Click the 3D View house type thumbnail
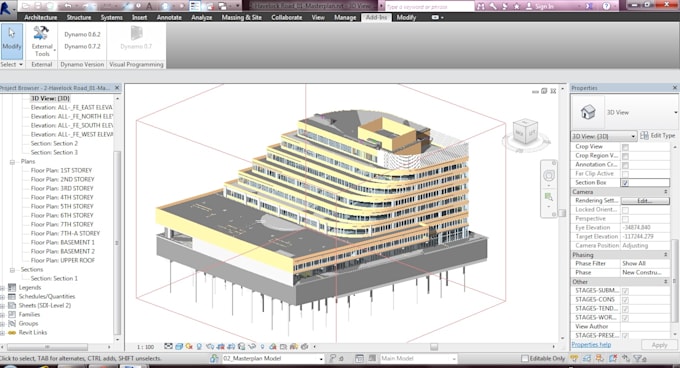680x368 pixels. pyautogui.click(x=588, y=112)
